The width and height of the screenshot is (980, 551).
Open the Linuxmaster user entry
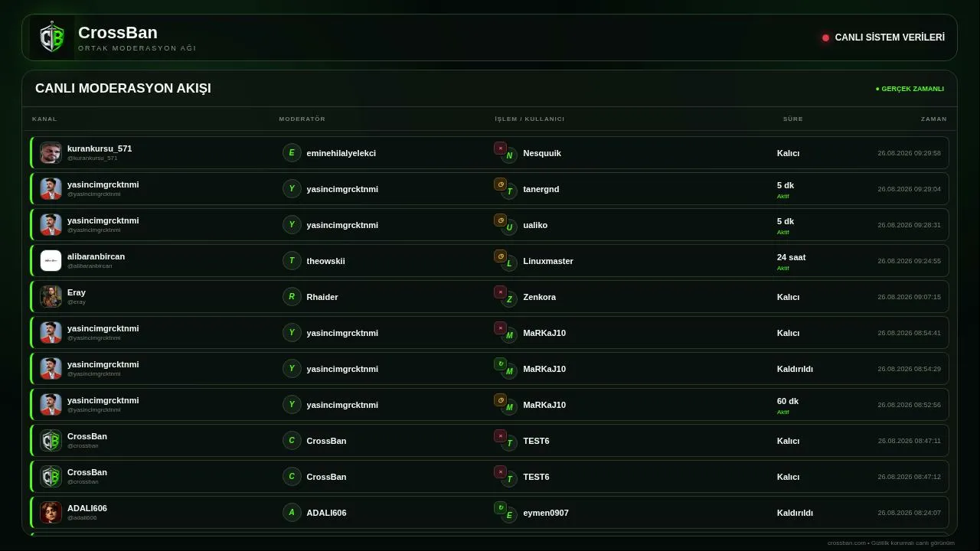point(548,261)
